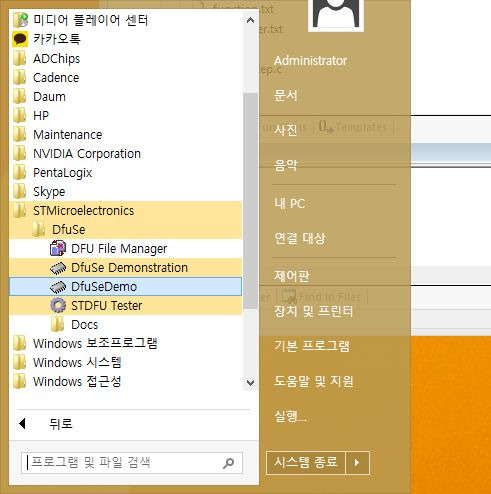Image resolution: width=491 pixels, height=494 pixels.
Task: Launch DfuSe Demonstration
Action: [x=125, y=268]
